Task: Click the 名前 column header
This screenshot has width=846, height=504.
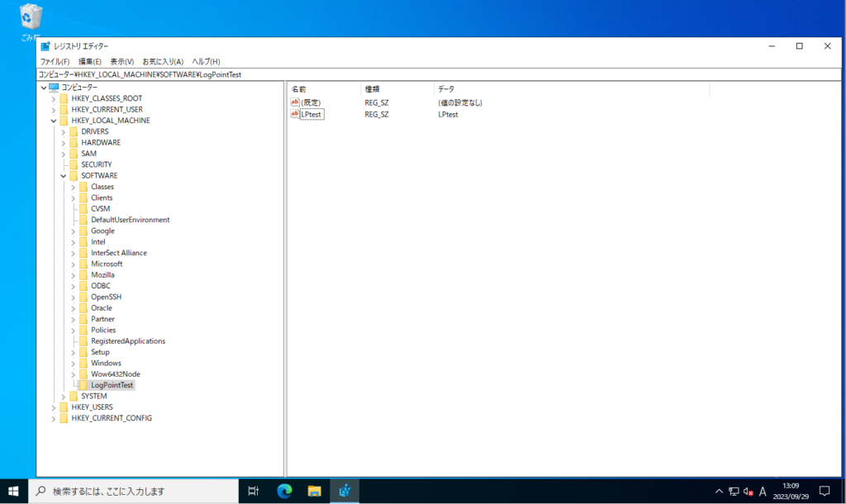Action: point(324,89)
